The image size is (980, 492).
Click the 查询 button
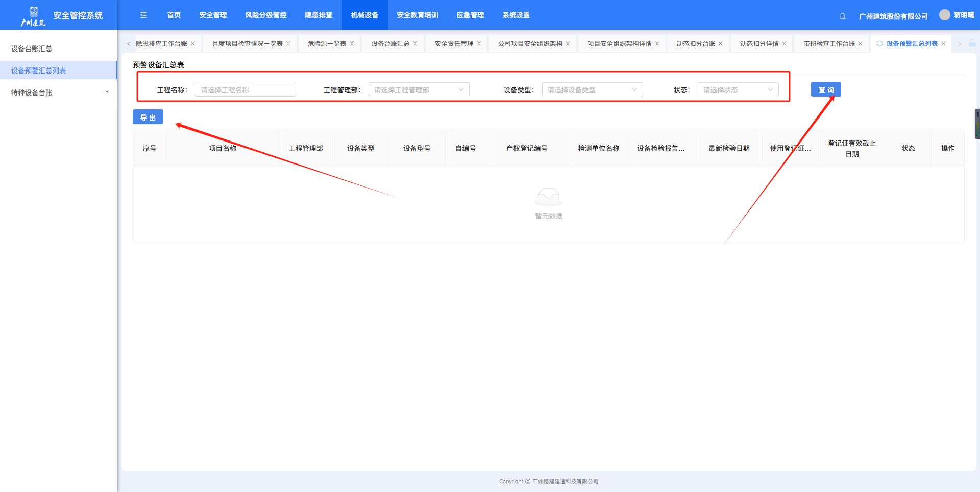[x=826, y=89]
